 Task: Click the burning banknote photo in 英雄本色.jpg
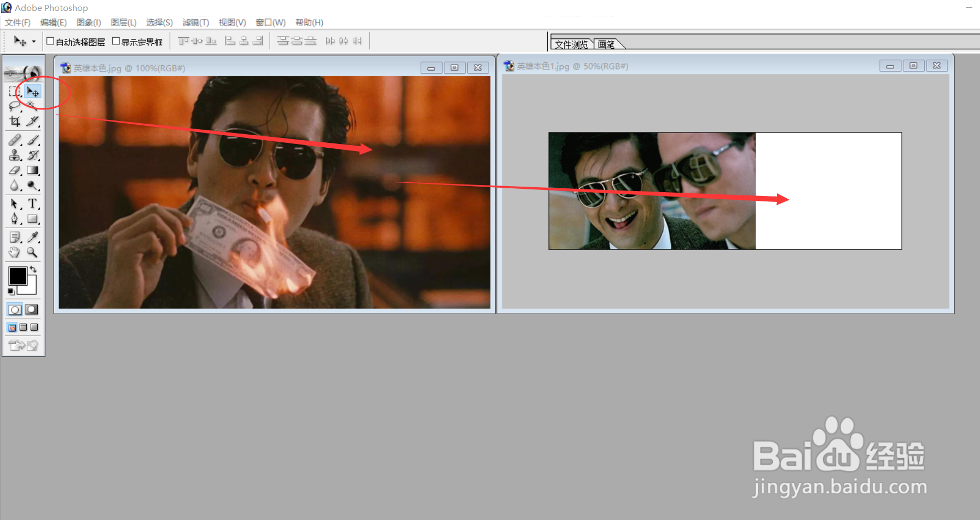click(x=275, y=192)
